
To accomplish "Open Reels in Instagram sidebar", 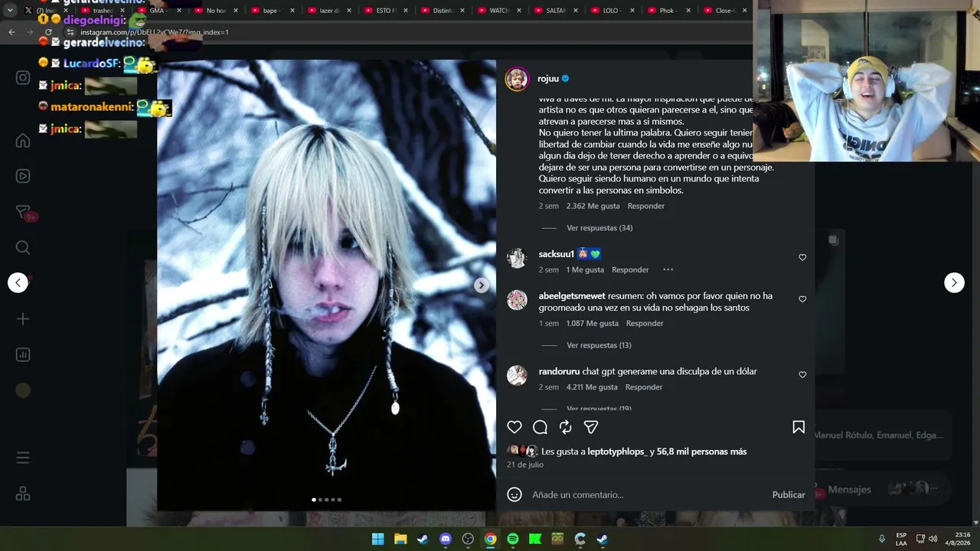I will click(x=23, y=176).
